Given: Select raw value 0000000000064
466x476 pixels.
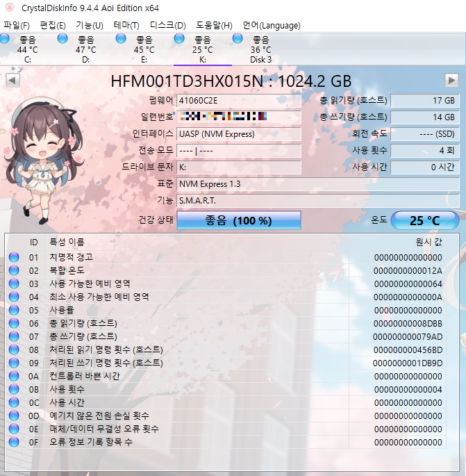Looking at the screenshot, I should pos(408,284).
